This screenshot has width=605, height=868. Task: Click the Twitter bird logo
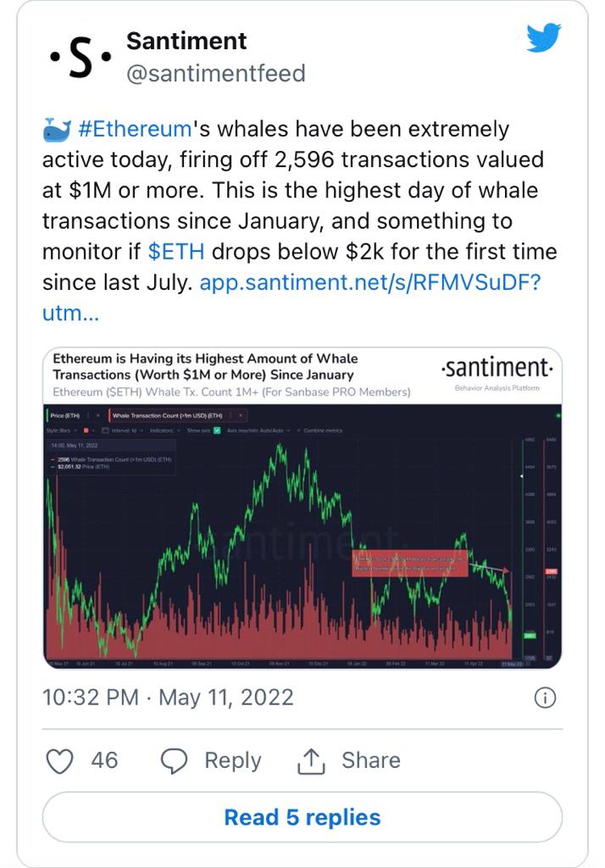click(543, 39)
